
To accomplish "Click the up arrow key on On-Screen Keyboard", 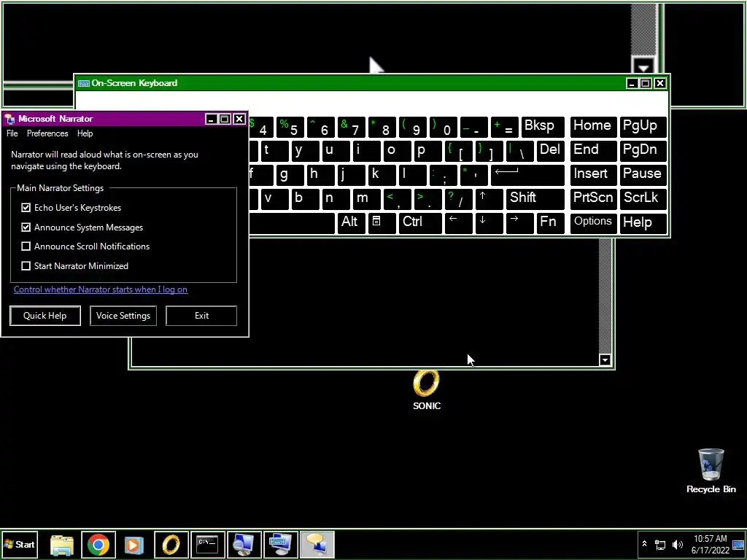I will [489, 198].
